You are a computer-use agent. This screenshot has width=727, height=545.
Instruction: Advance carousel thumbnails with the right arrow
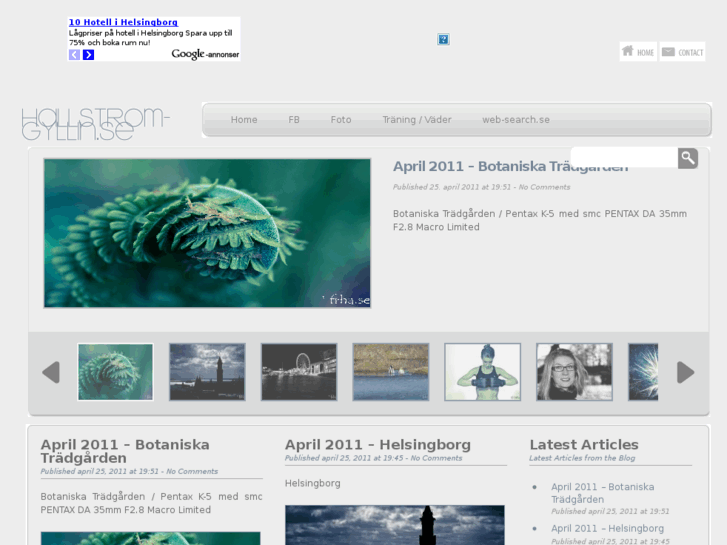[686, 372]
